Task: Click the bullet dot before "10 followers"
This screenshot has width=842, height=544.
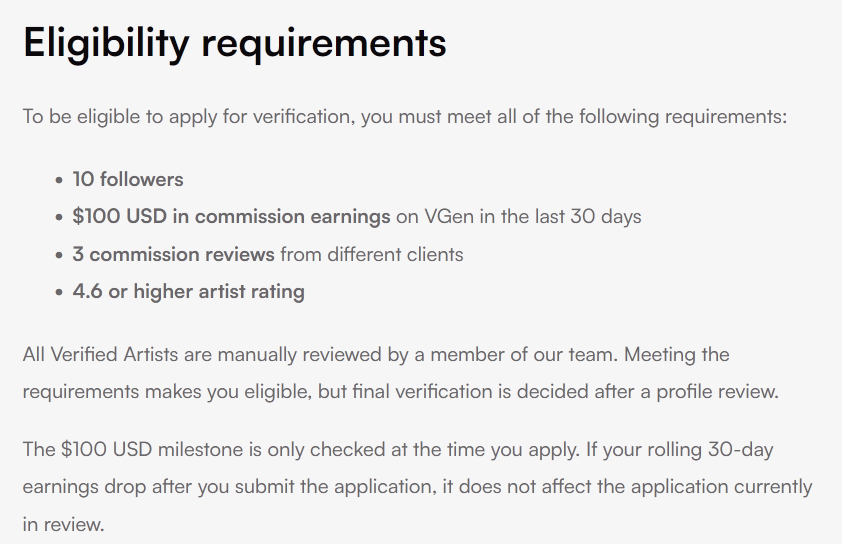Action: tap(59, 181)
